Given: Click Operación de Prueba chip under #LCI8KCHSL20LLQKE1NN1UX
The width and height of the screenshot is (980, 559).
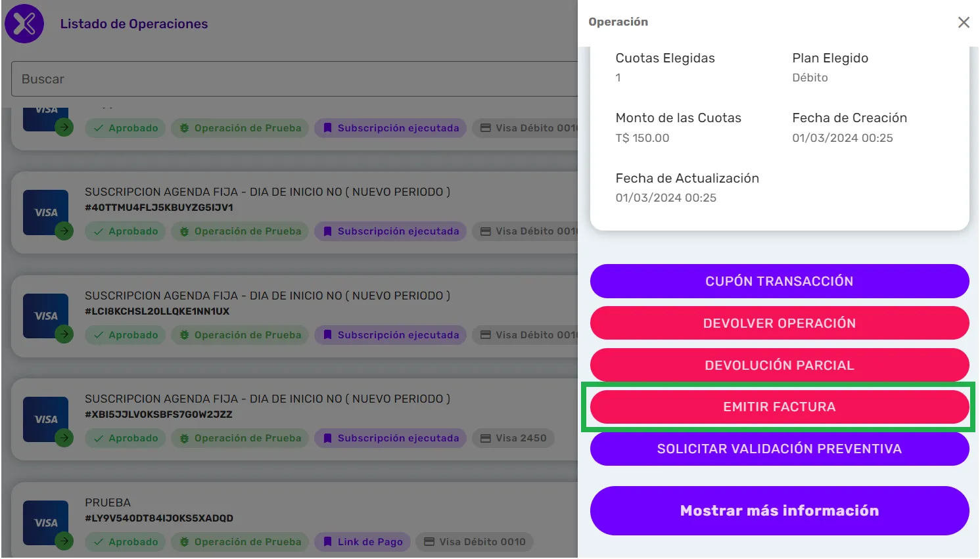Looking at the screenshot, I should [x=240, y=335].
